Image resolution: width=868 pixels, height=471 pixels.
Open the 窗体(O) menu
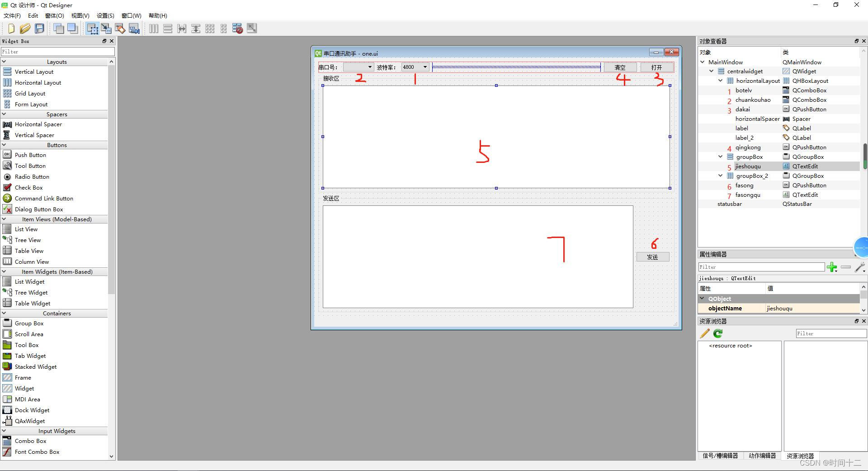[55, 15]
